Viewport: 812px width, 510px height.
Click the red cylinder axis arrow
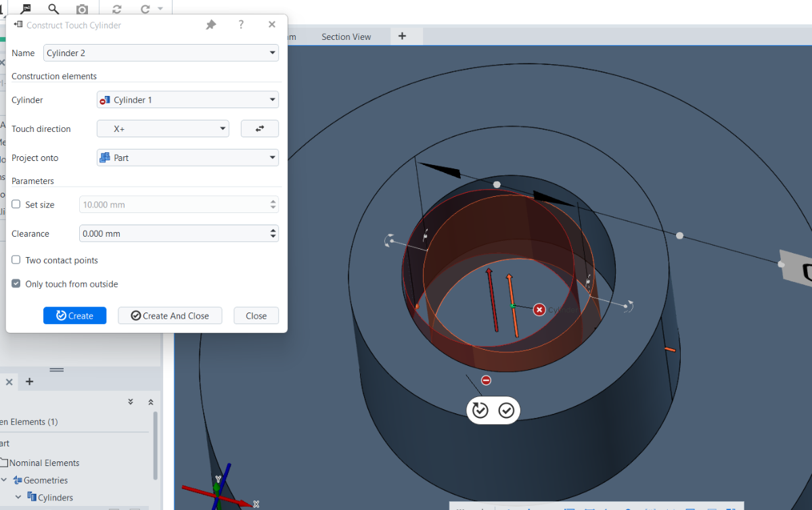492,300
